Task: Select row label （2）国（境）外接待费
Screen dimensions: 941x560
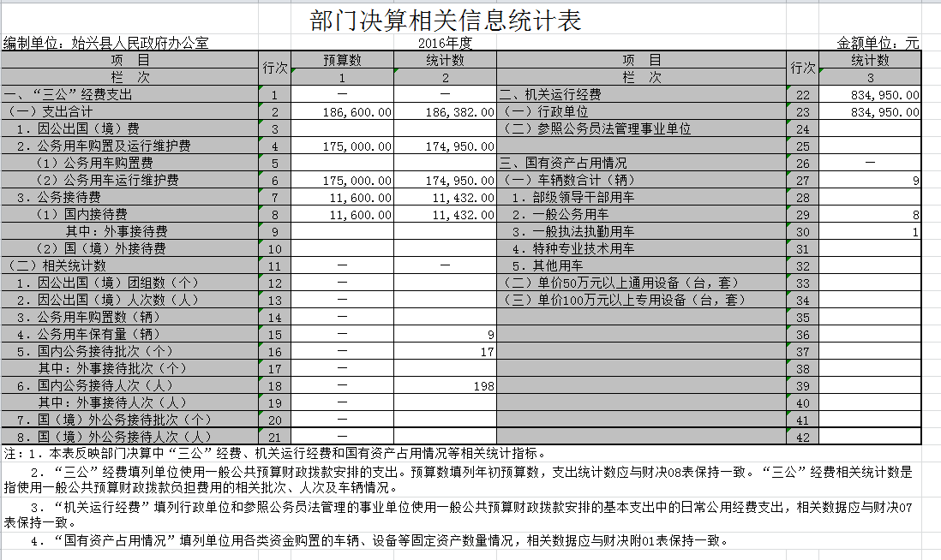Action: pos(99,248)
